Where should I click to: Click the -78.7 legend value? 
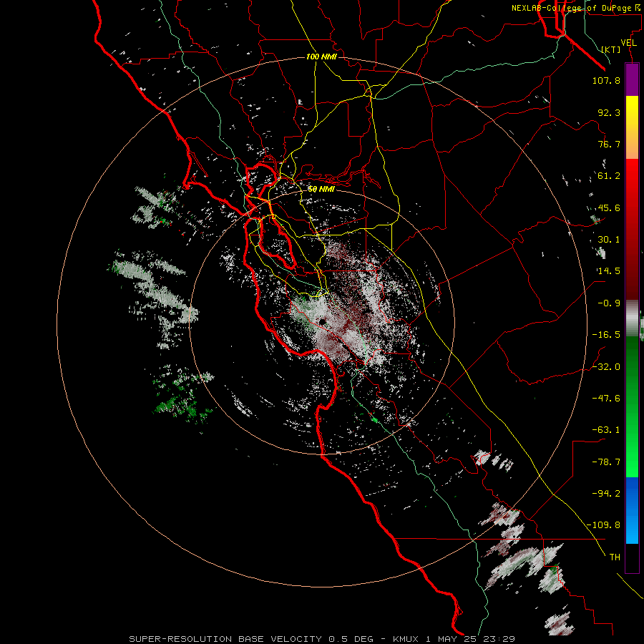click(606, 462)
